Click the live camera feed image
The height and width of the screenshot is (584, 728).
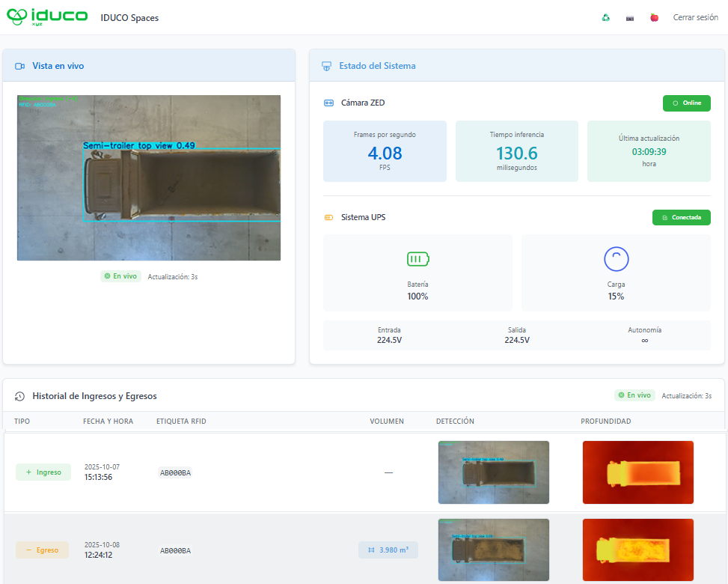[149, 177]
